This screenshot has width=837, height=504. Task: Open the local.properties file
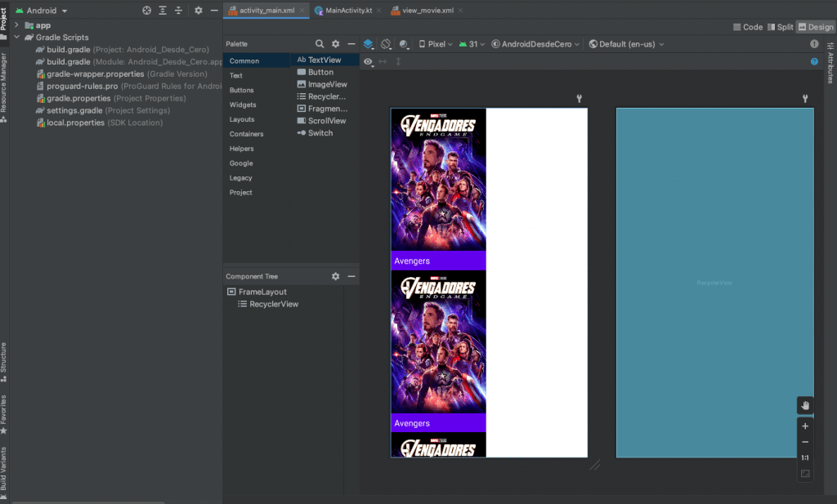click(99, 123)
